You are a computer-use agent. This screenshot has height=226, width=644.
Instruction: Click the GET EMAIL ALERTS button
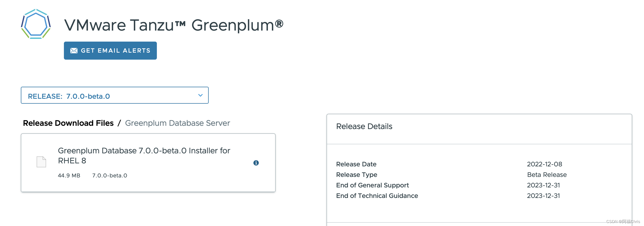tap(110, 50)
